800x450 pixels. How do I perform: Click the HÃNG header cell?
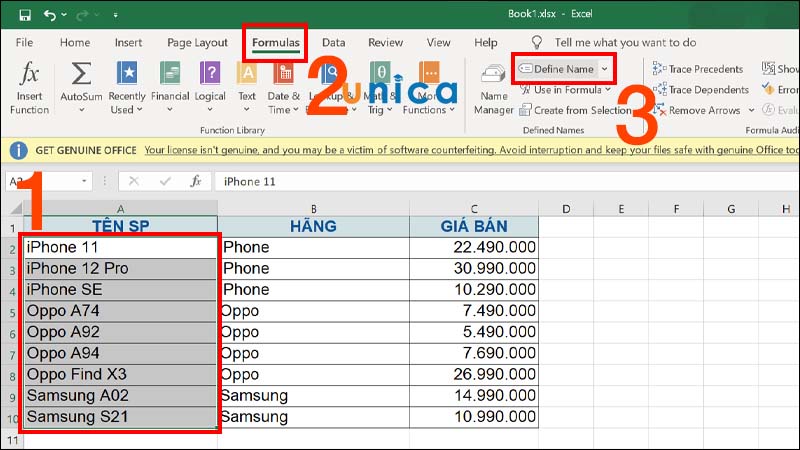tap(313, 226)
